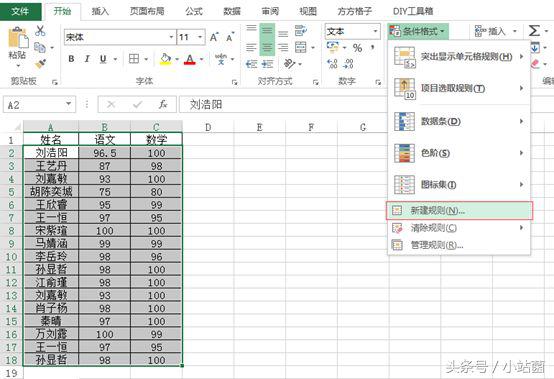Click the formula bar confirm checkmark
Image resolution: width=554 pixels, height=379 pixels.
point(137,104)
